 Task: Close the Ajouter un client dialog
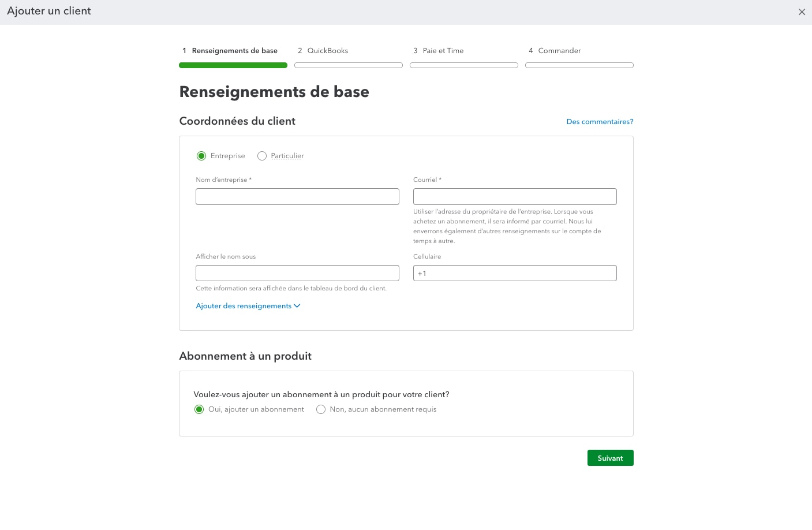[x=802, y=12]
